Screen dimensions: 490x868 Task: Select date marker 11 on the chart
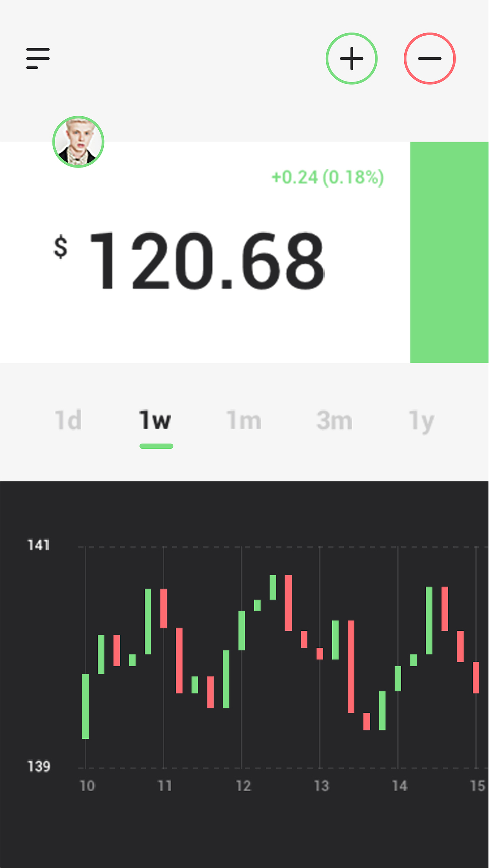pyautogui.click(x=165, y=786)
